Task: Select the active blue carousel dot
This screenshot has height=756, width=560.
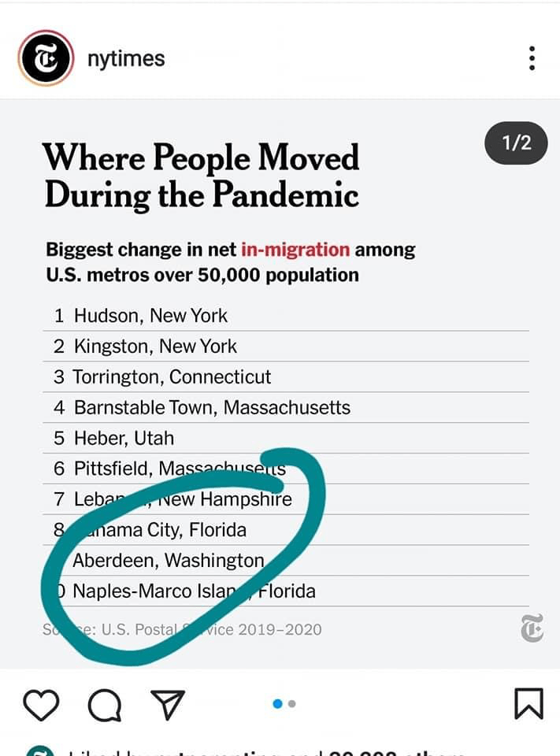Action: point(277,704)
